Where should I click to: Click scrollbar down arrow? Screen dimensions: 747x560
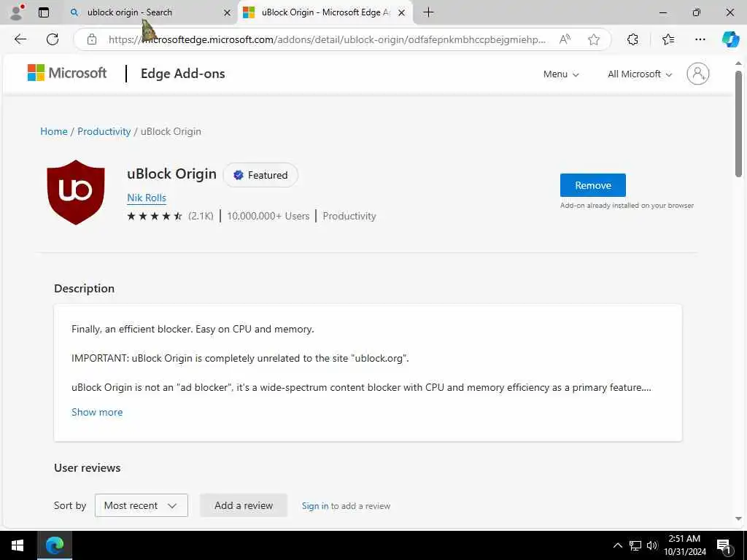point(738,518)
